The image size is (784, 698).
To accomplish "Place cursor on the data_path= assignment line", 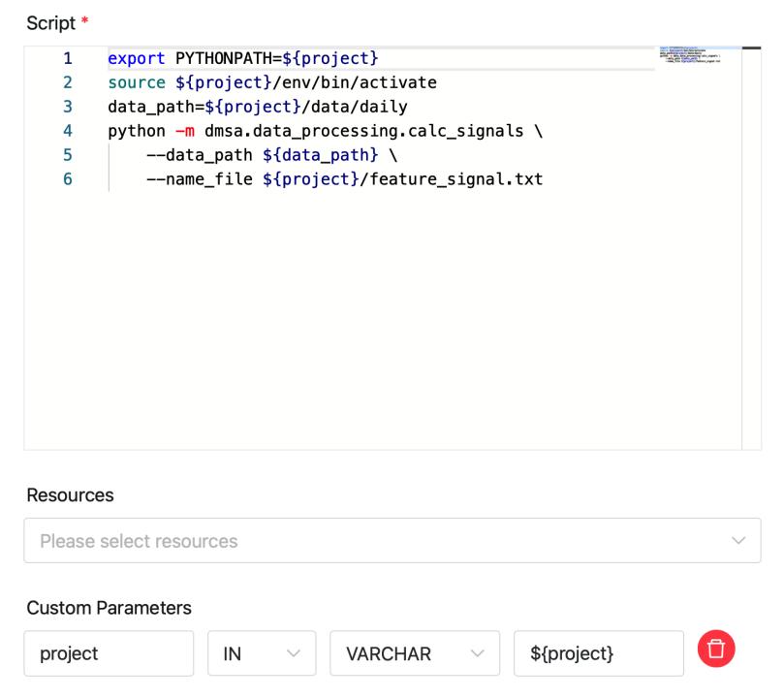I will pos(257,107).
